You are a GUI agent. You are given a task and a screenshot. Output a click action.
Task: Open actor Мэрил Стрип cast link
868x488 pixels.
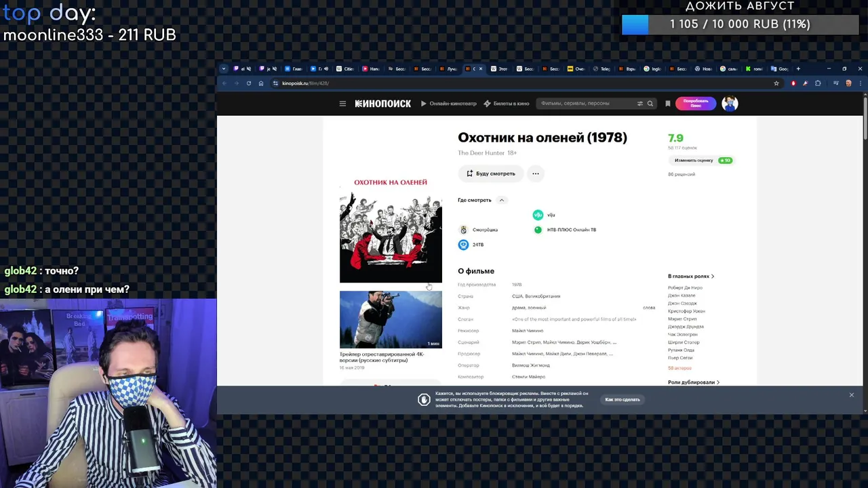click(x=682, y=319)
